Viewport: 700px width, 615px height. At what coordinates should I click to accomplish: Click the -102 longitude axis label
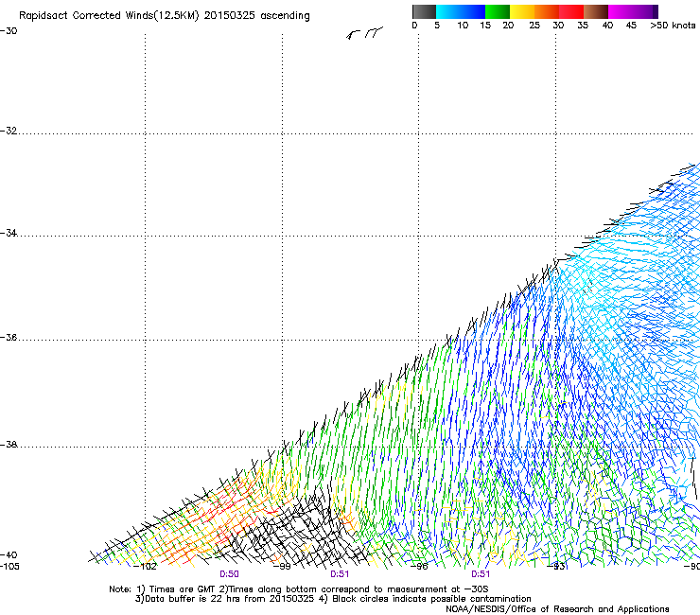click(x=145, y=567)
